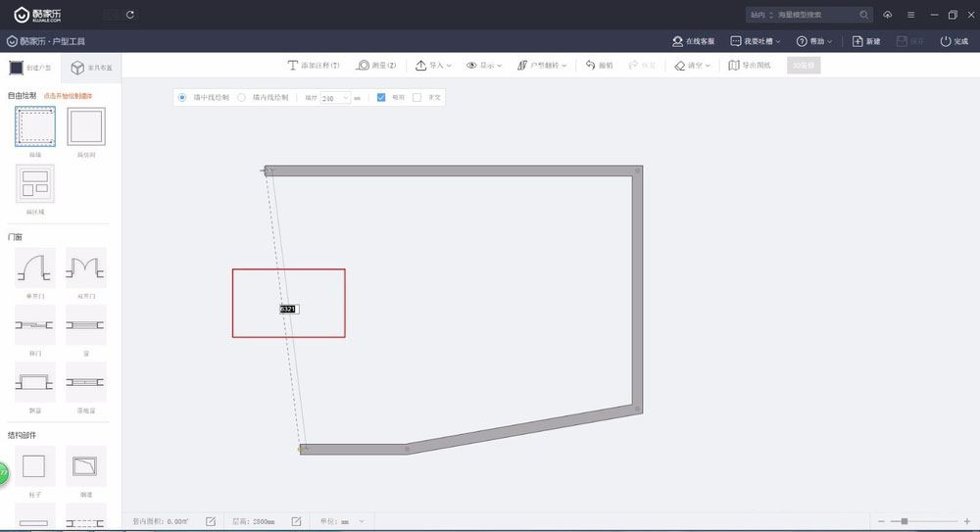The image size is (980, 532).
Task: Select the double door (双开门) icon
Action: (85, 267)
